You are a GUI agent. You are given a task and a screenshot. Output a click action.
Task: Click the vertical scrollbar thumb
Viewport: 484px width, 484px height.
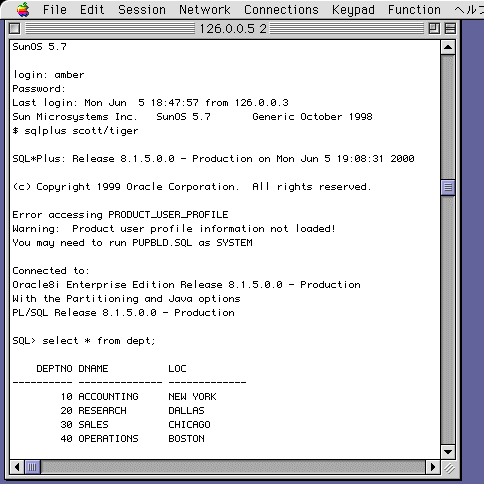pyautogui.click(x=448, y=188)
